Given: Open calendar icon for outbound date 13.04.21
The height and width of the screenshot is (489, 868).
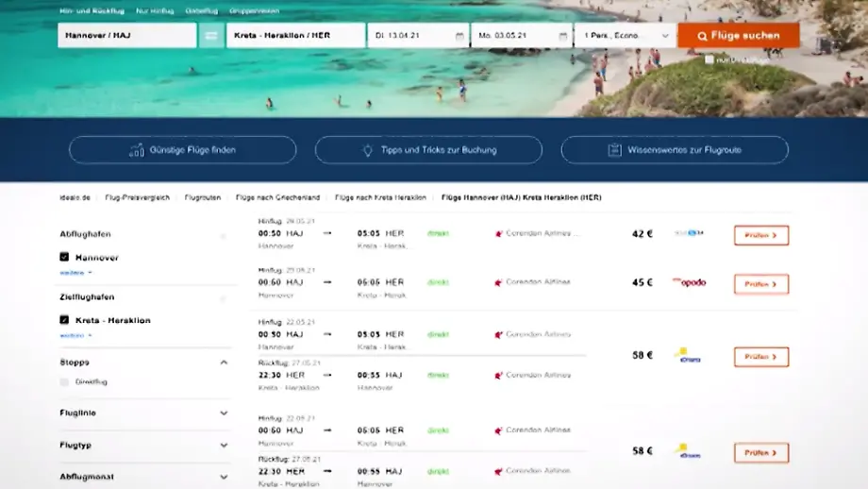Looking at the screenshot, I should coord(459,36).
